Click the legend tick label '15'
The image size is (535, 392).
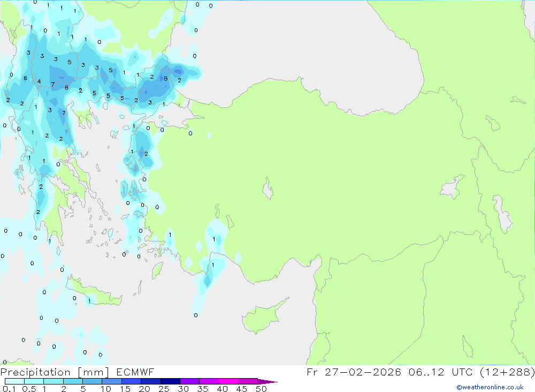click(x=125, y=389)
